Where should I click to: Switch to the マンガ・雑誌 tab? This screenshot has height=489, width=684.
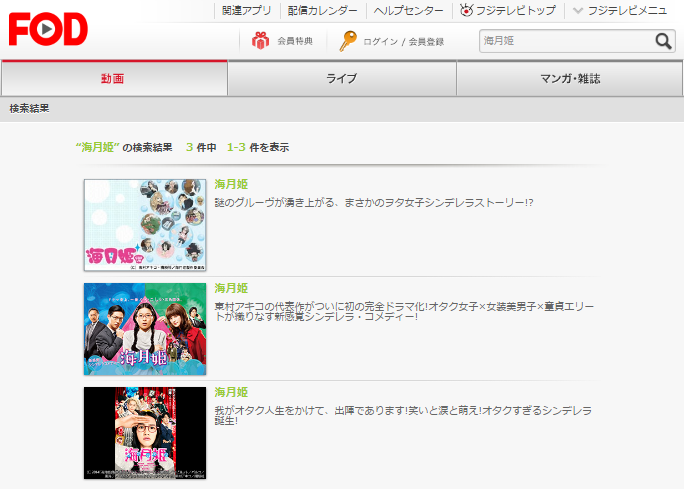pyautogui.click(x=569, y=78)
